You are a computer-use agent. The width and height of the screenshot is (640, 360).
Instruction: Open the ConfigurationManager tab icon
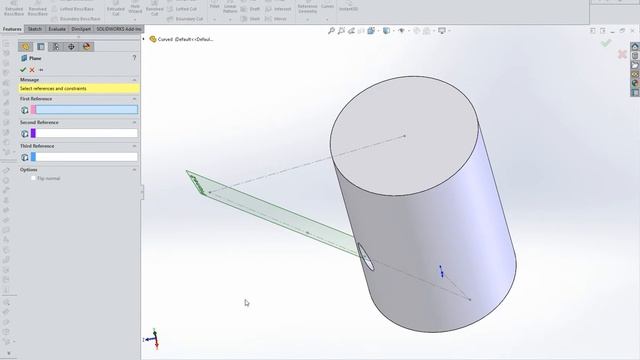pyautogui.click(x=56, y=47)
